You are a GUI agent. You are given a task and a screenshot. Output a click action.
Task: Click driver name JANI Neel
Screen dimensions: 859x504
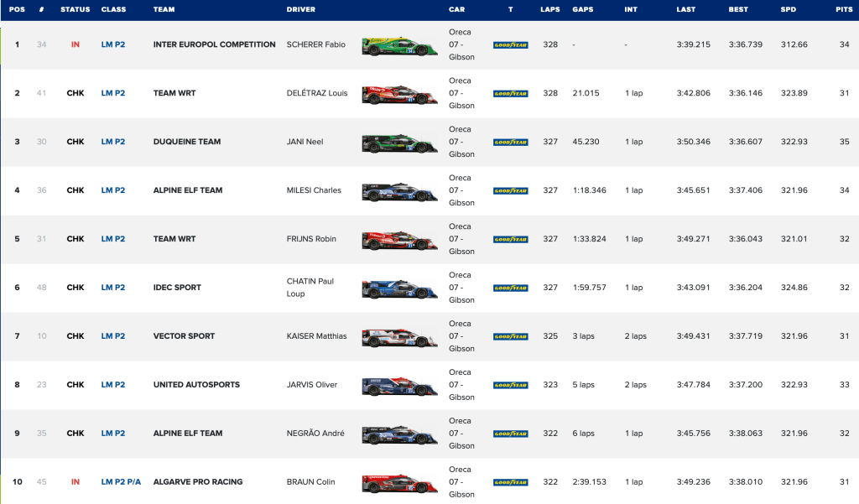point(305,142)
